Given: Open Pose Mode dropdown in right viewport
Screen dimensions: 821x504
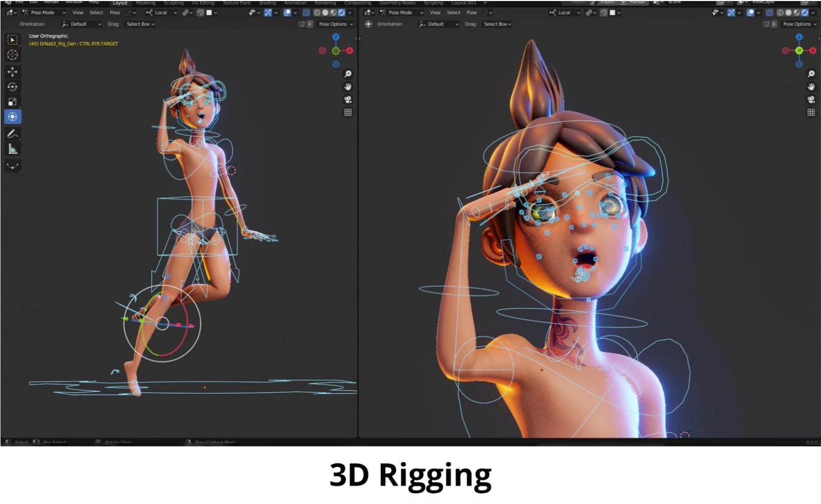Looking at the screenshot, I should point(401,12).
